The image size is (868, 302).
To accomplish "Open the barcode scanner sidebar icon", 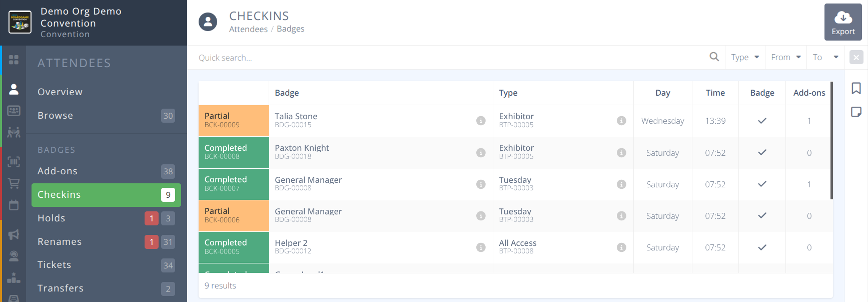I will [x=14, y=161].
